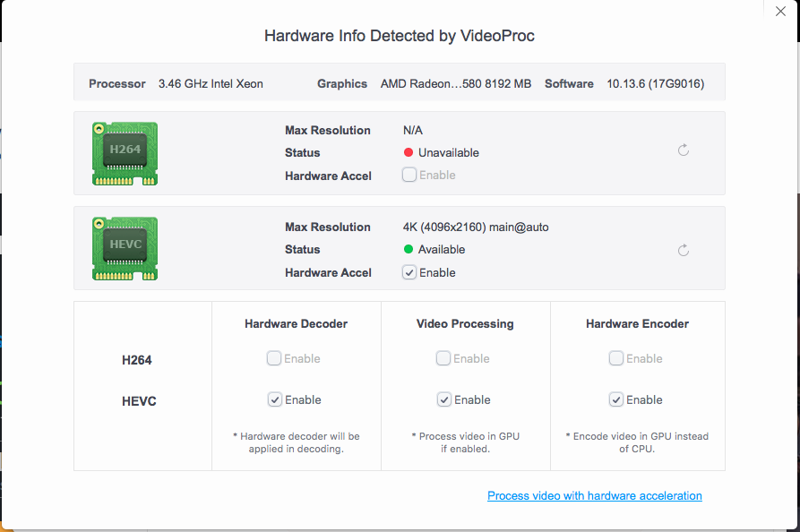Image resolution: width=800 pixels, height=532 pixels.
Task: Click the Software label
Action: pos(569,83)
